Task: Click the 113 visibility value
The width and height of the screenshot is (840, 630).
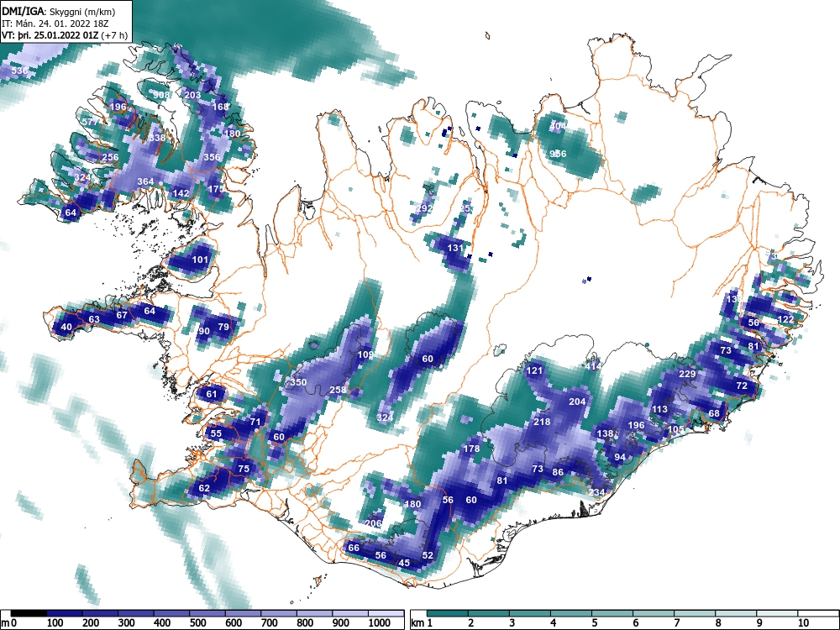Action: [x=659, y=409]
